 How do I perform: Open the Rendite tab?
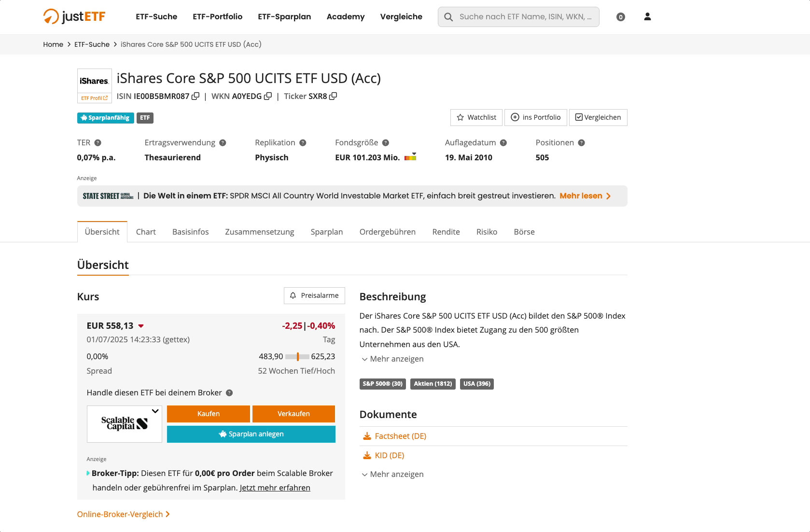[x=446, y=232]
